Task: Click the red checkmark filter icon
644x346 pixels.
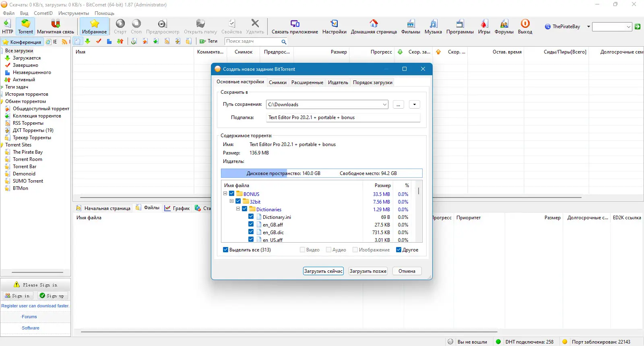Action: pos(98,41)
